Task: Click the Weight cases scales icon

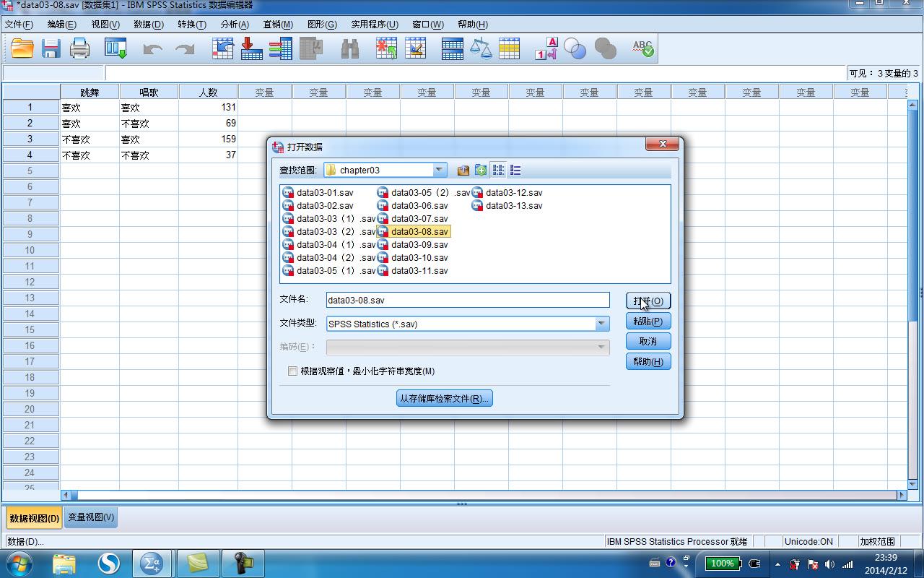Action: [x=481, y=48]
